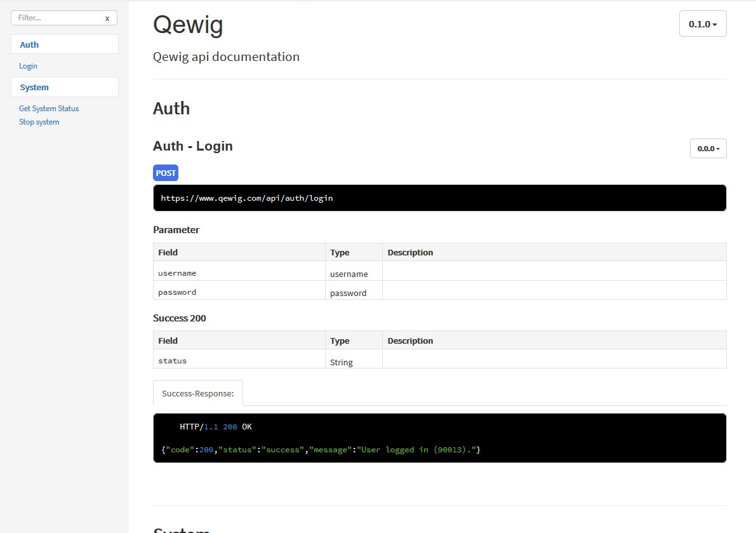Switch to the Success-Response tab
The height and width of the screenshot is (533, 756).
tap(197, 393)
